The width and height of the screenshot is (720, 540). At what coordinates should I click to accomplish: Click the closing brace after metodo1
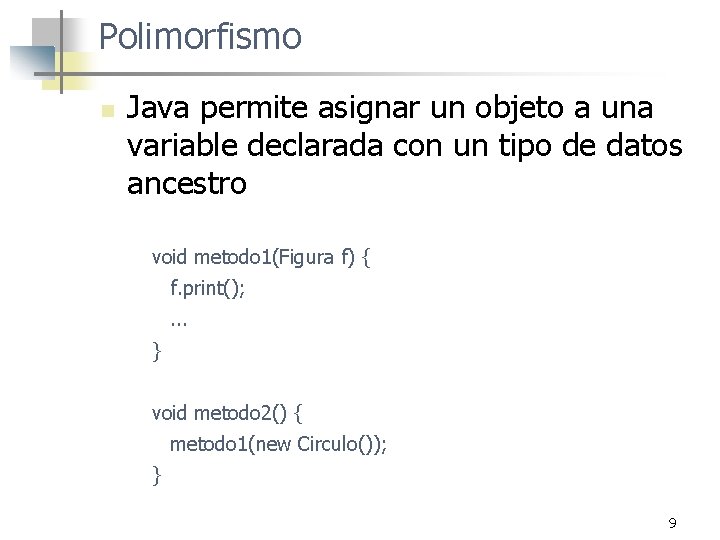pos(156,352)
